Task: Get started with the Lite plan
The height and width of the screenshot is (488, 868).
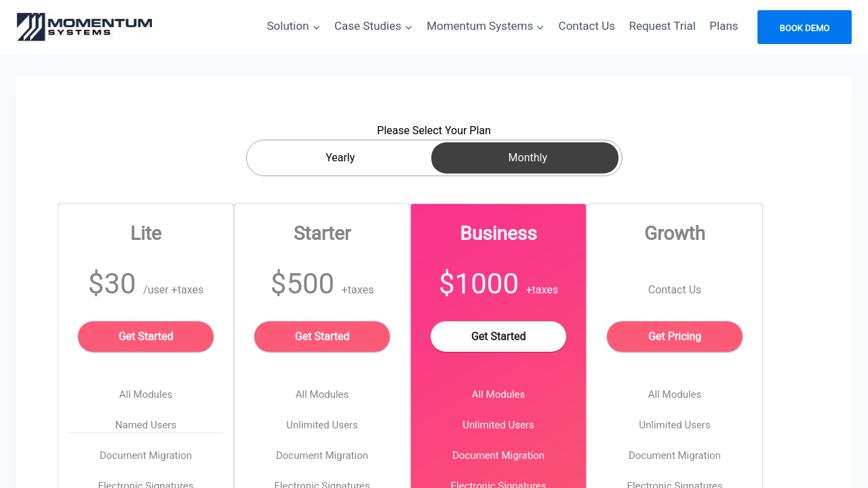Action: click(146, 337)
